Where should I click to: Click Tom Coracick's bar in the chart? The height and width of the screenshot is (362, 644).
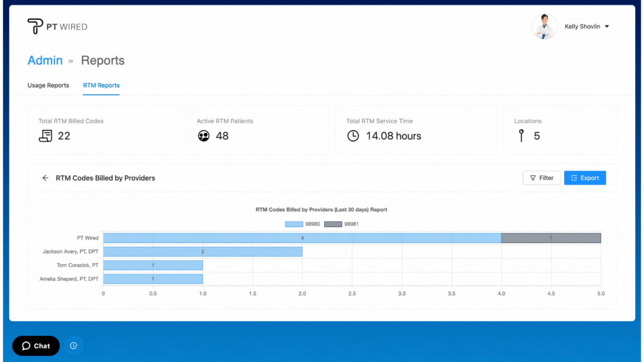153,265
